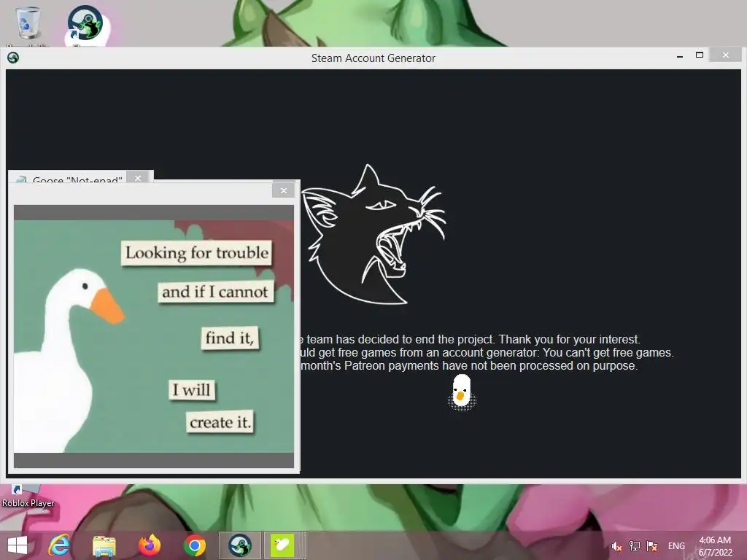Switch to the goose app taskbar button

[x=282, y=545]
